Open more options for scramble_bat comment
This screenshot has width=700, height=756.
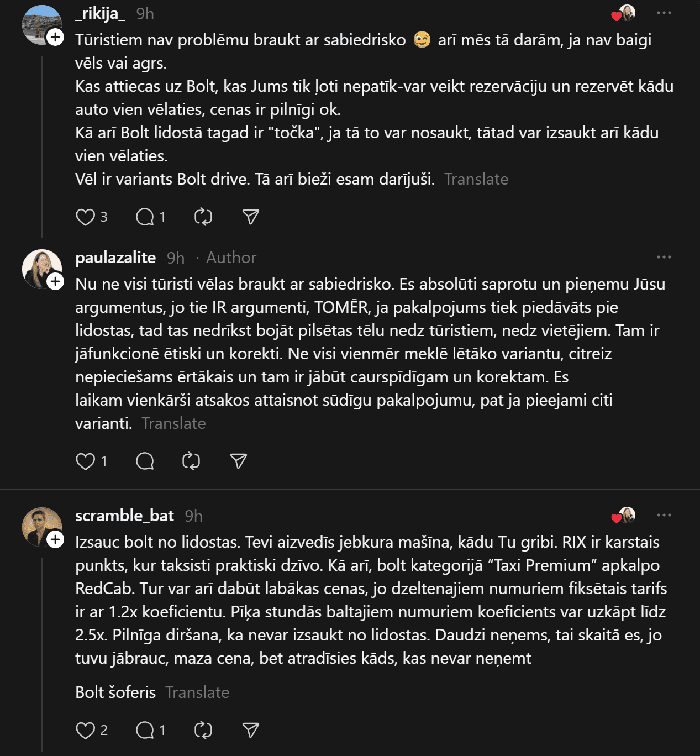click(664, 516)
